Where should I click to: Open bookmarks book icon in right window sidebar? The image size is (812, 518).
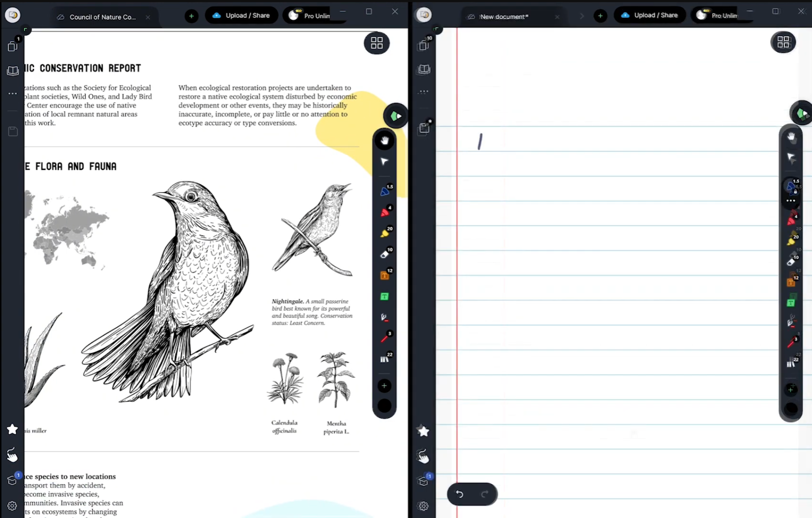(424, 70)
